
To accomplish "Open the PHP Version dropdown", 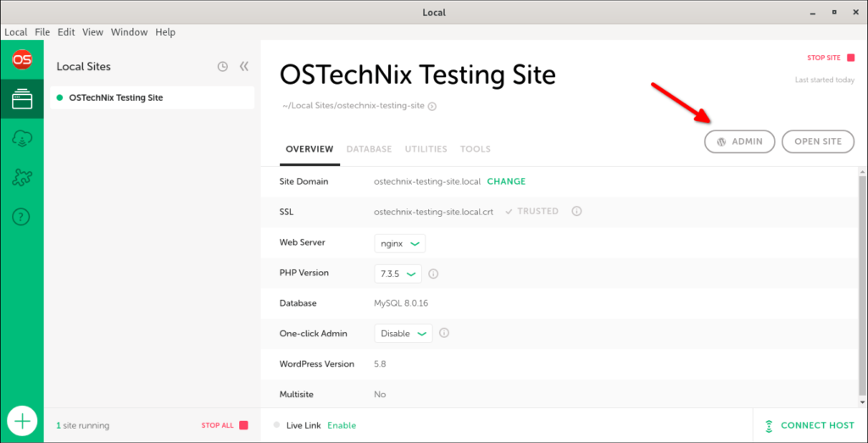I will point(398,274).
